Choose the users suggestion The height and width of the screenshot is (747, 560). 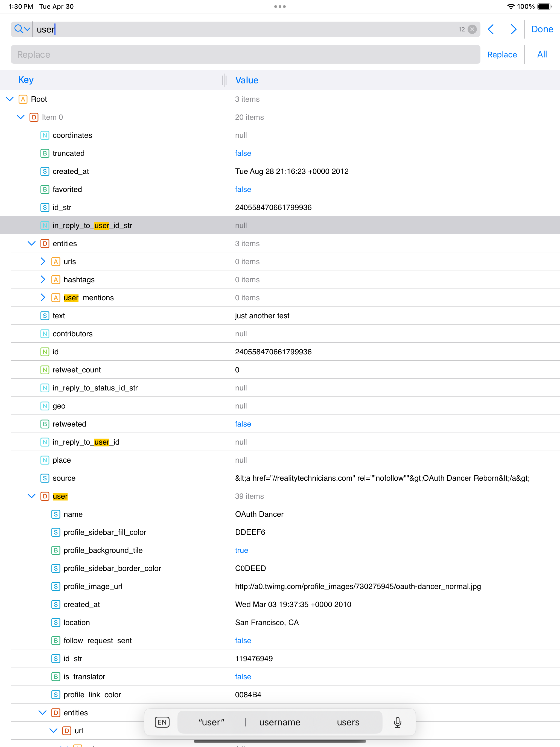pyautogui.click(x=348, y=722)
